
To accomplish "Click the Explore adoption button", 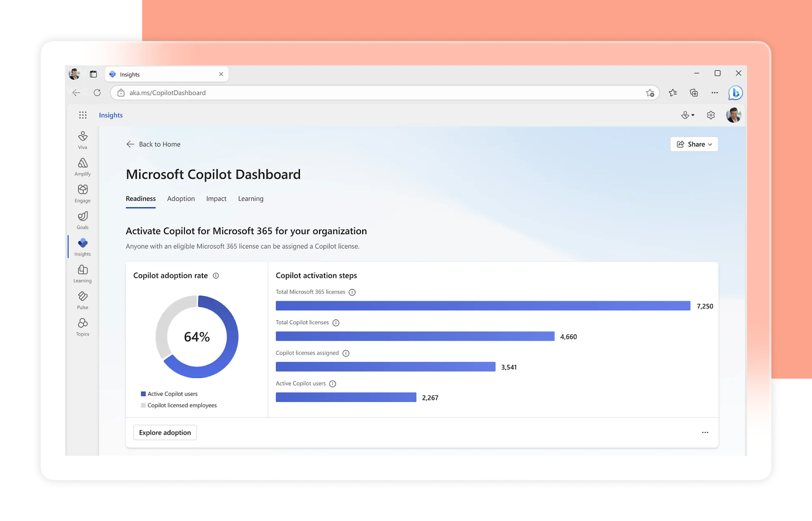I will 165,432.
